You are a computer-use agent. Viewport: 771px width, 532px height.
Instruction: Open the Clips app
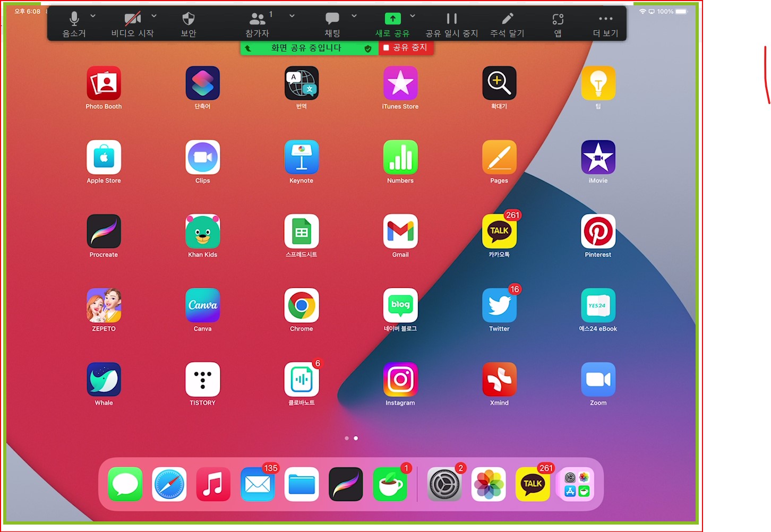tap(203, 157)
